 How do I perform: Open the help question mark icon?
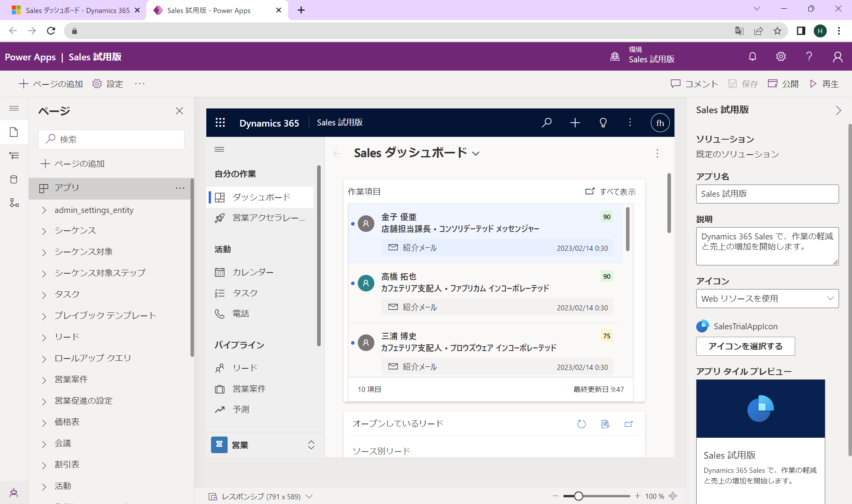click(x=809, y=57)
